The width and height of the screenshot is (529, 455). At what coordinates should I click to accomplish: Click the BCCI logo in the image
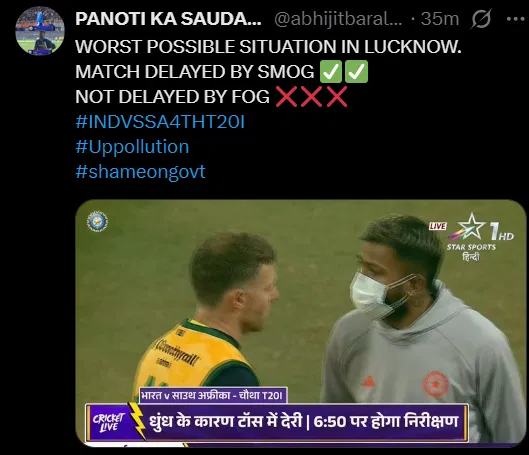click(97, 221)
